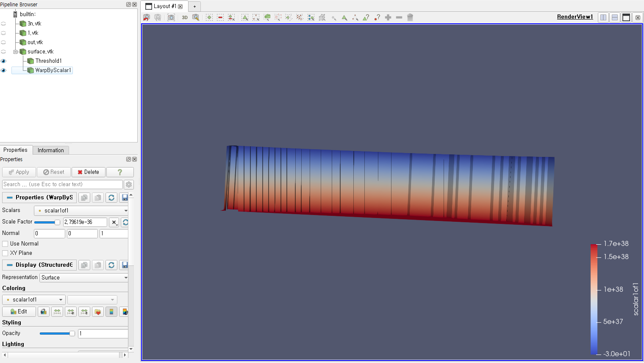Enable the Use Normal checkbox
The height and width of the screenshot is (363, 644).
point(6,244)
